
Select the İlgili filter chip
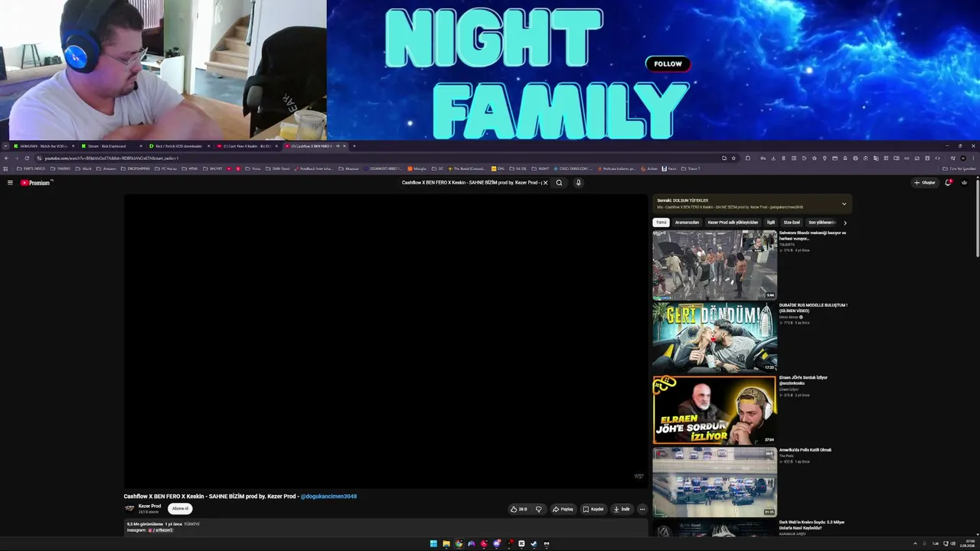771,223
